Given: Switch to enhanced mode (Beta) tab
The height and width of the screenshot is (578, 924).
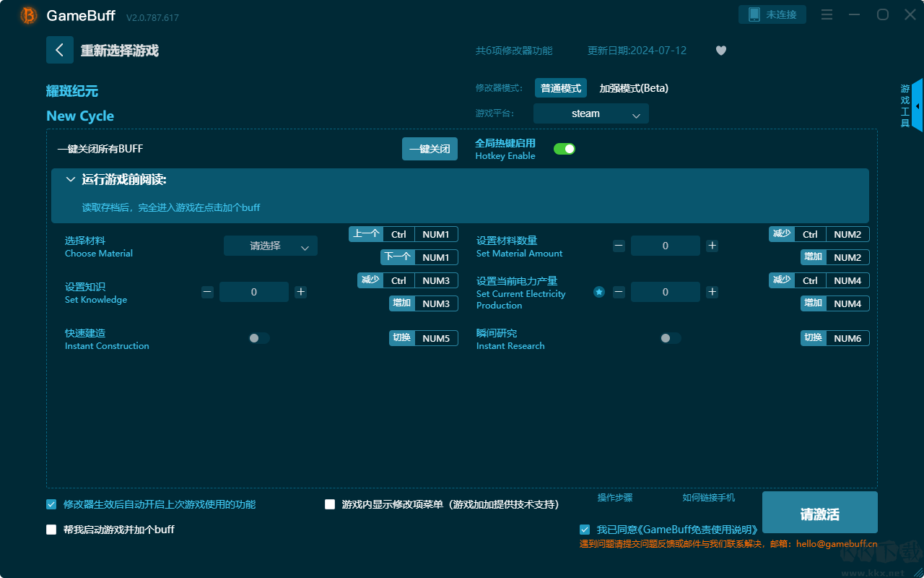Looking at the screenshot, I should pyautogui.click(x=634, y=88).
